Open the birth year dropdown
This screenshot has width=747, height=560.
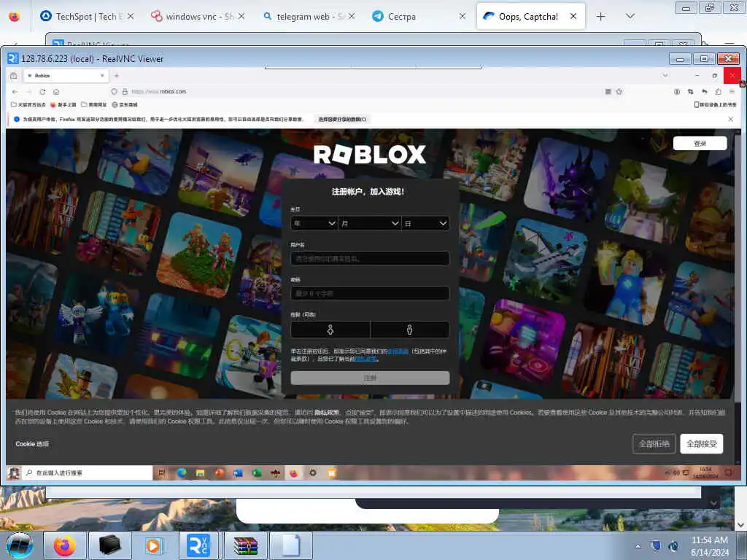pyautogui.click(x=314, y=223)
